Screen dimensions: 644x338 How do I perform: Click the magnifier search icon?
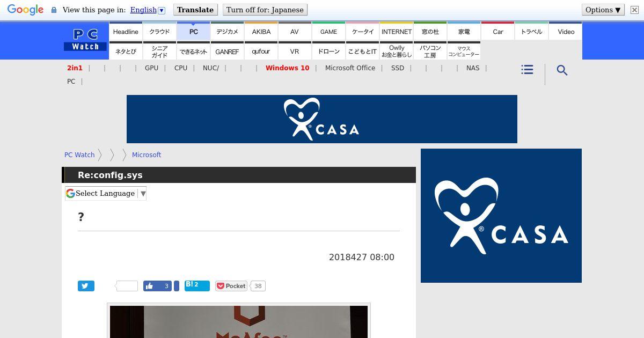point(562,70)
